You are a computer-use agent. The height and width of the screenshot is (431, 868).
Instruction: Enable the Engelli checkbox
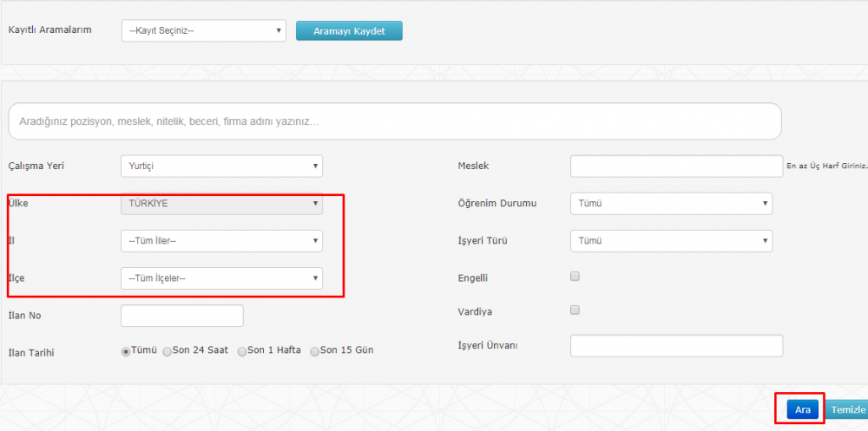(575, 277)
